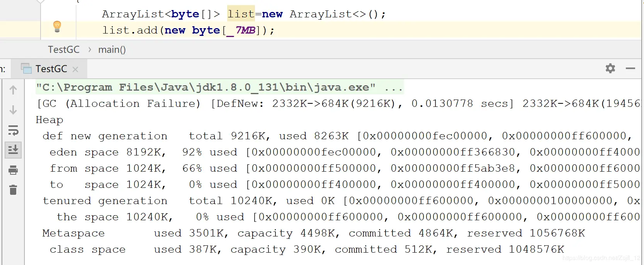Click 'DefNew: 2332K->684K(9216K)' text
Image resolution: width=644 pixels, height=265 pixels.
pyautogui.click(x=307, y=104)
